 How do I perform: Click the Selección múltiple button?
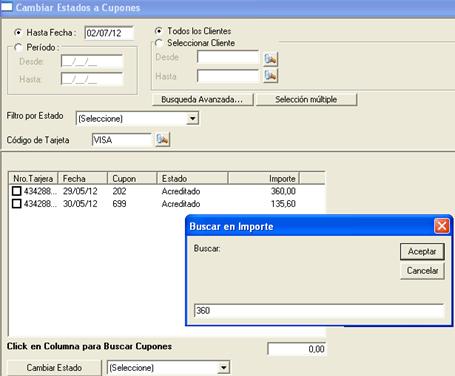[x=306, y=99]
